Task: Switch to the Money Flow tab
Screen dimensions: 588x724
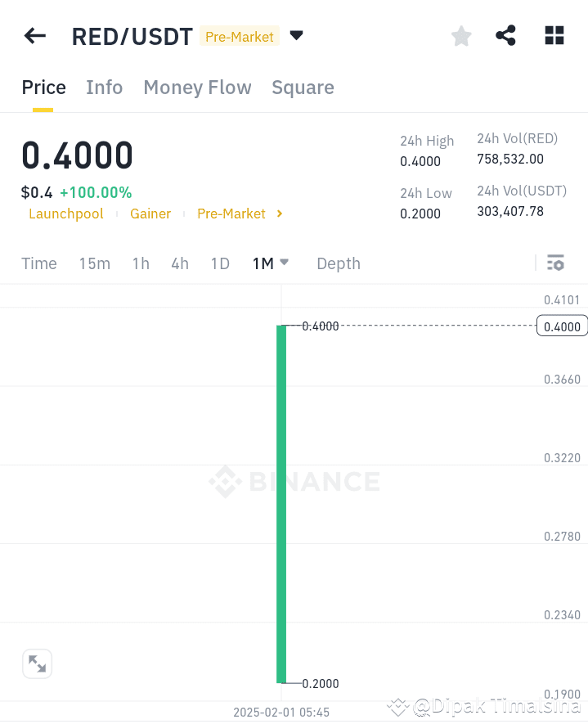Action: point(197,88)
